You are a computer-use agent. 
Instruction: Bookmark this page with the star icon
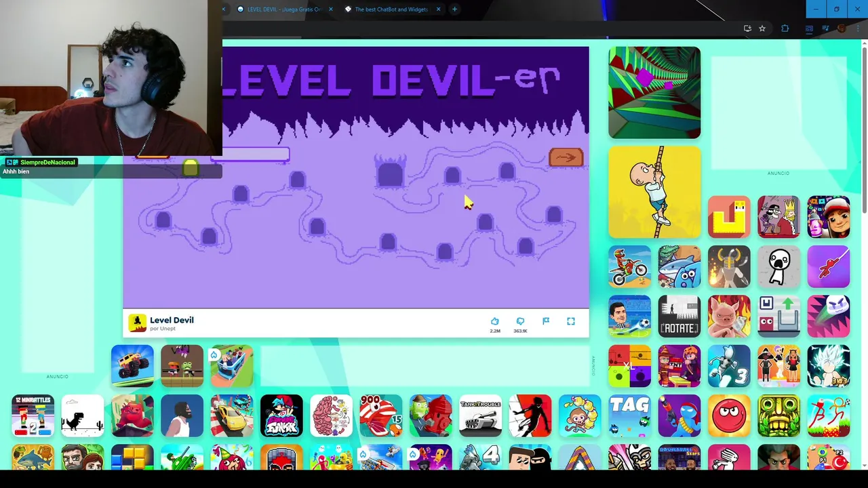coord(762,28)
